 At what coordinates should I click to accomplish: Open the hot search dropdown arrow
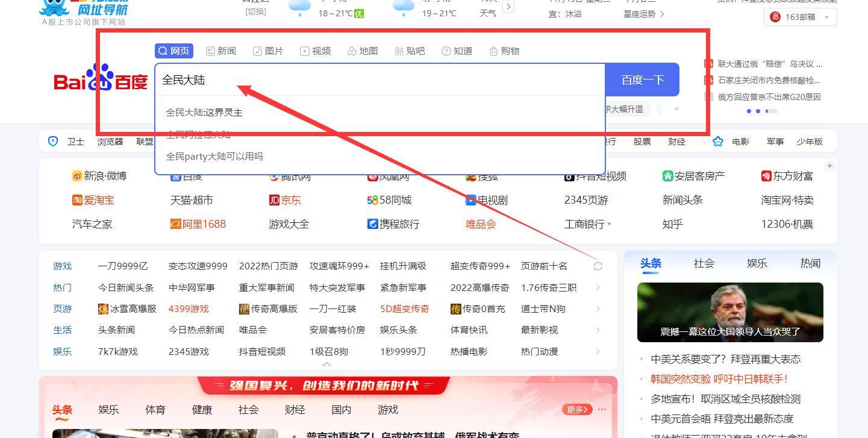pyautogui.click(x=676, y=109)
